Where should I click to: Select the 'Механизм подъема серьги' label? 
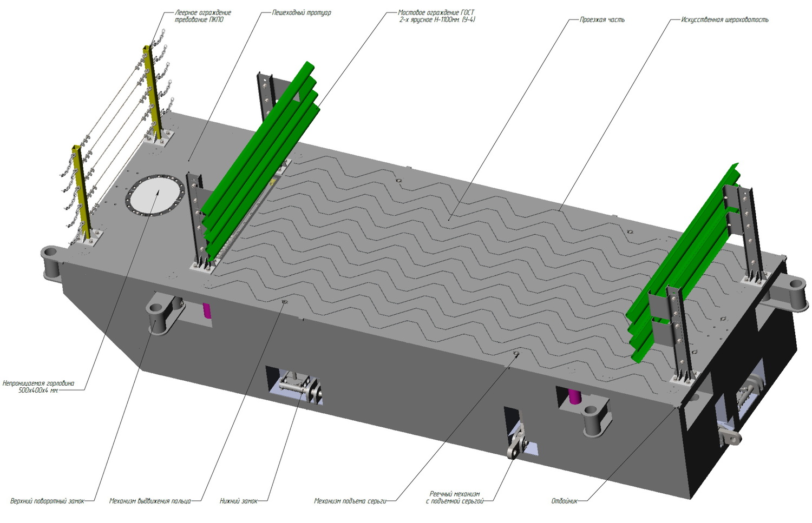coord(350,501)
